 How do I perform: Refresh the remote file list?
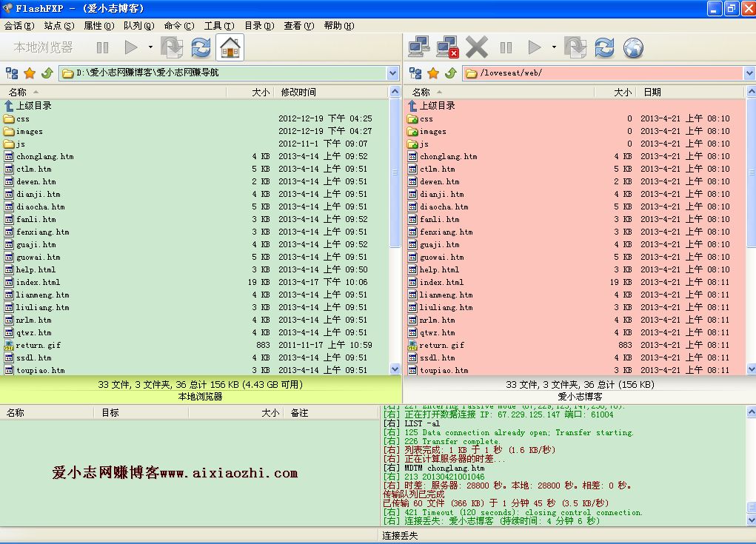click(x=604, y=48)
